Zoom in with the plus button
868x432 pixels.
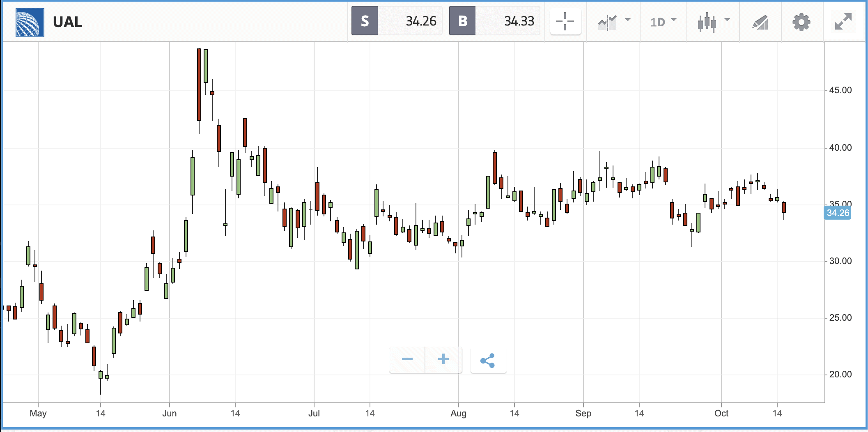point(443,359)
